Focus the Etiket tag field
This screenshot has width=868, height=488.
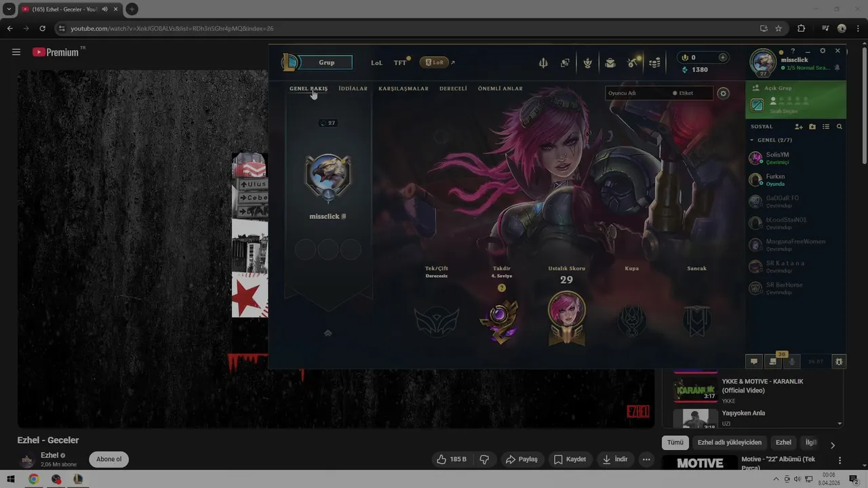pyautogui.click(x=691, y=93)
